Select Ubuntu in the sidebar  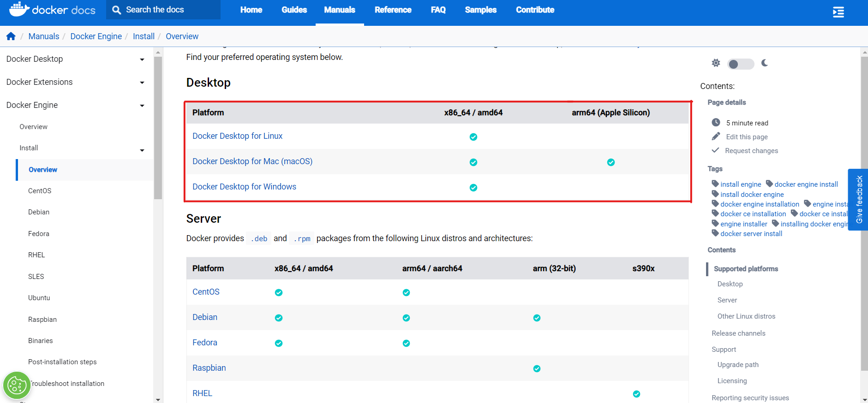(x=39, y=298)
